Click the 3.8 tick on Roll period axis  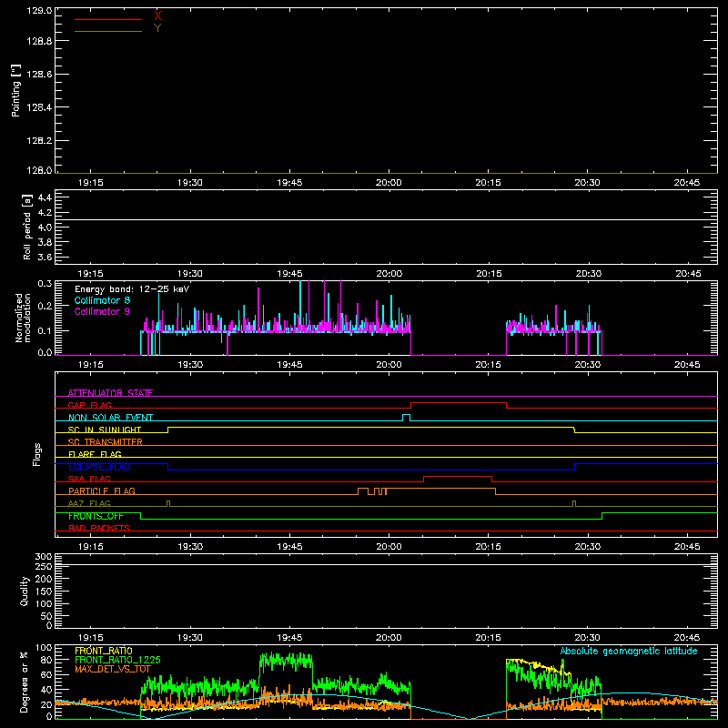45,242
